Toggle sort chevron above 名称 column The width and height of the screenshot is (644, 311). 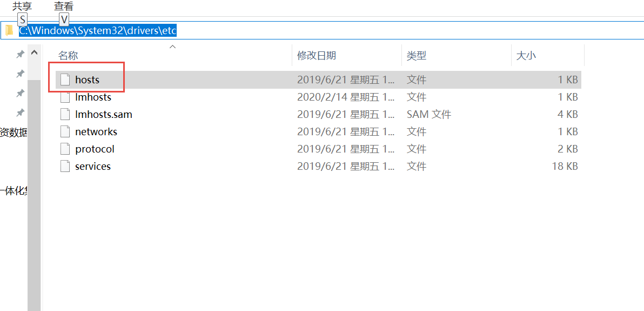[173, 47]
